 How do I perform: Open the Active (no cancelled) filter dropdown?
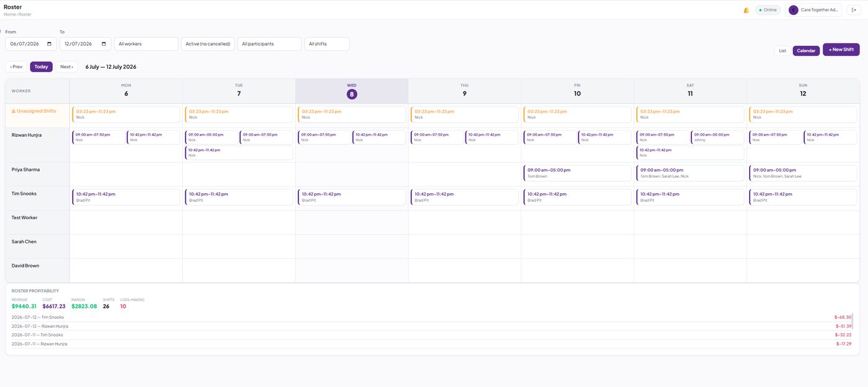(x=208, y=44)
